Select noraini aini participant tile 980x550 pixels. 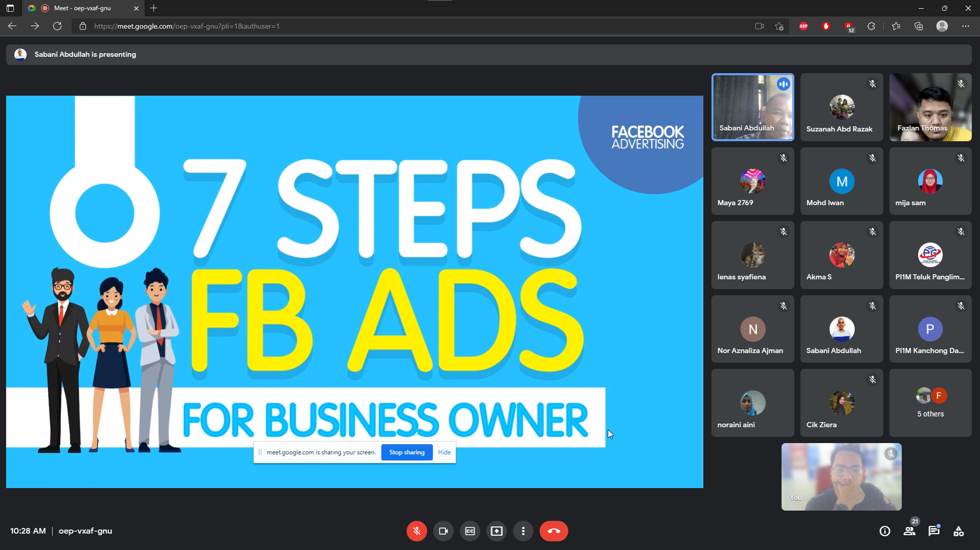pyautogui.click(x=752, y=403)
